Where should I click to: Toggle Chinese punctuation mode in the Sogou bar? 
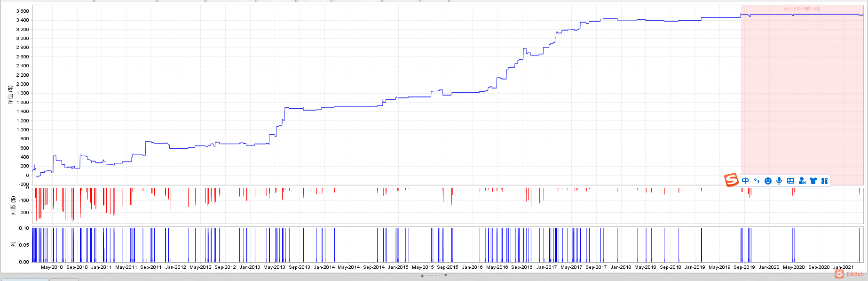click(x=757, y=181)
